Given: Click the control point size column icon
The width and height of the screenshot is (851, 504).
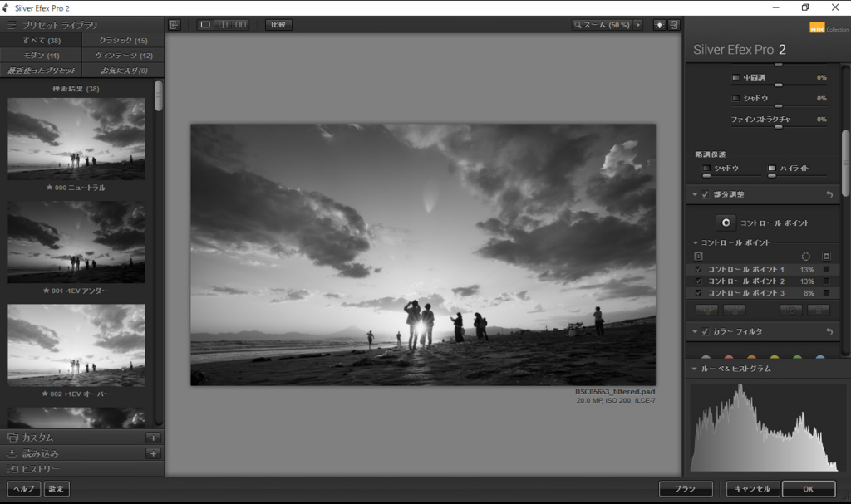Looking at the screenshot, I should [806, 256].
